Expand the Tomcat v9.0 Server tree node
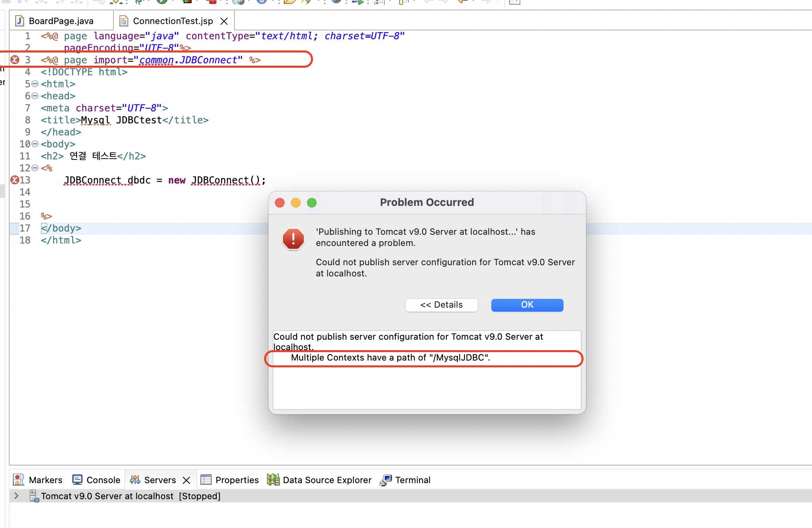 16,496
